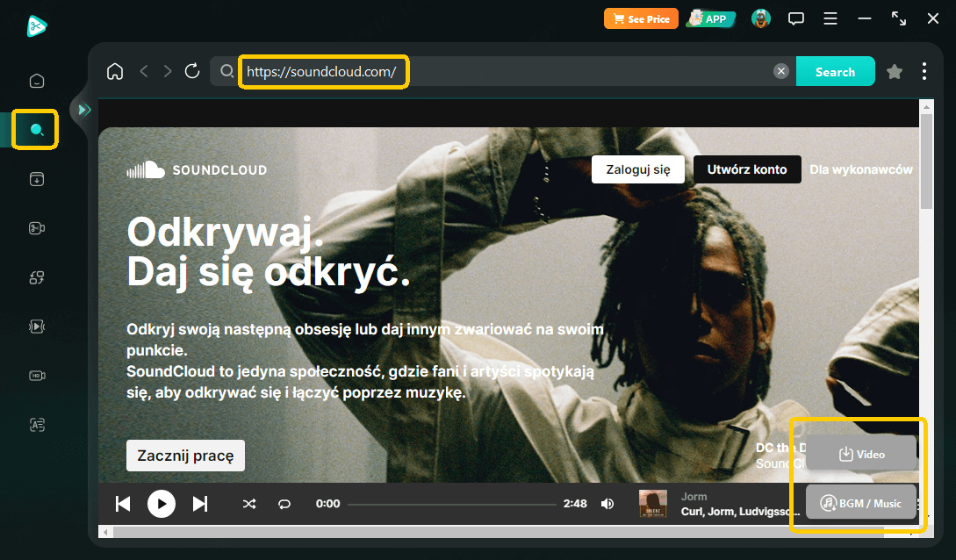The height and width of the screenshot is (560, 956).
Task: Skip to the next track
Action: point(200,504)
